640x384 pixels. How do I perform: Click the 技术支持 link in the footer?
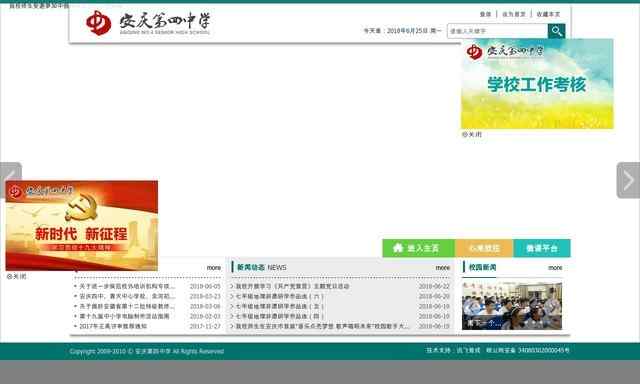(453, 350)
